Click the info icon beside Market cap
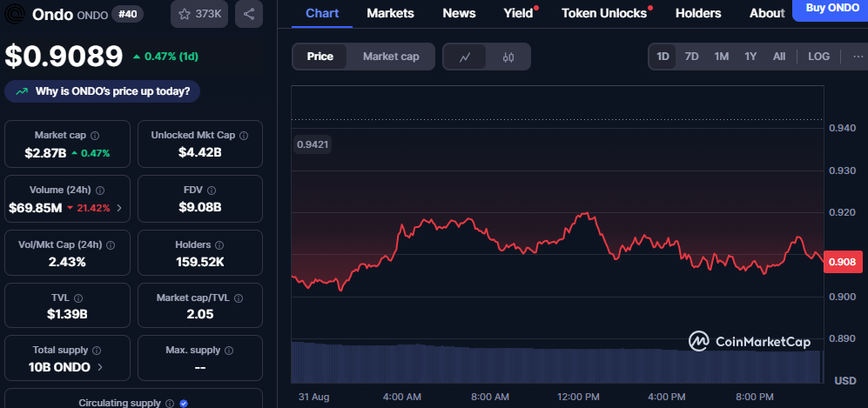The height and width of the screenshot is (408, 868). click(x=95, y=136)
